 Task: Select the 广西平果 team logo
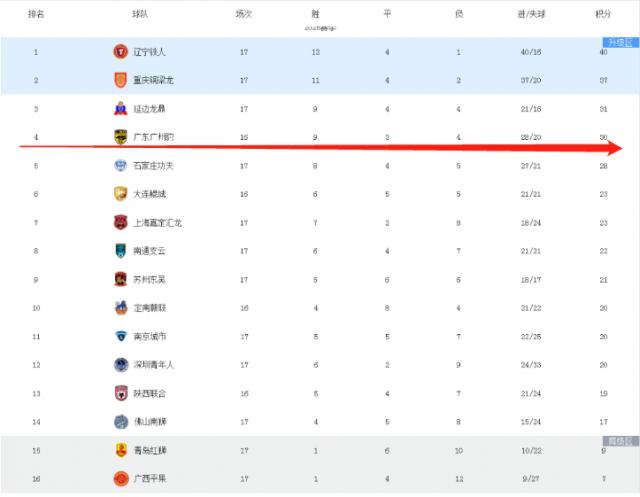point(120,479)
